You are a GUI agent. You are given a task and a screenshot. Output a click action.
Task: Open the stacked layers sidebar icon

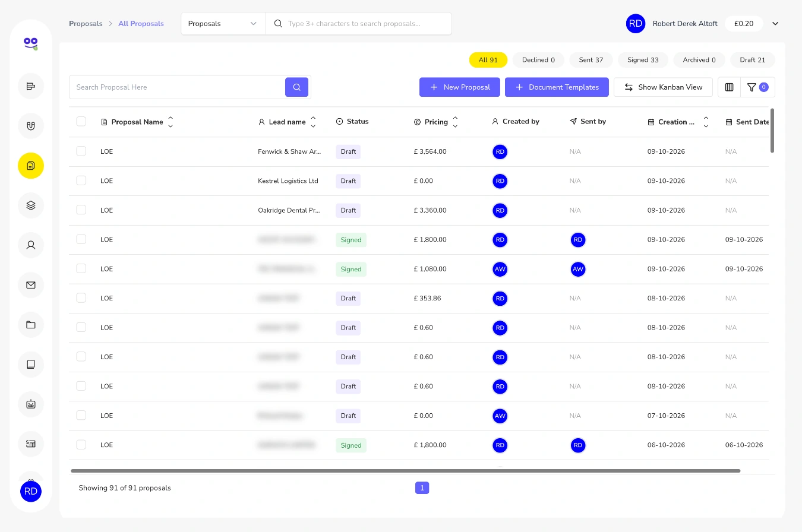click(x=31, y=205)
